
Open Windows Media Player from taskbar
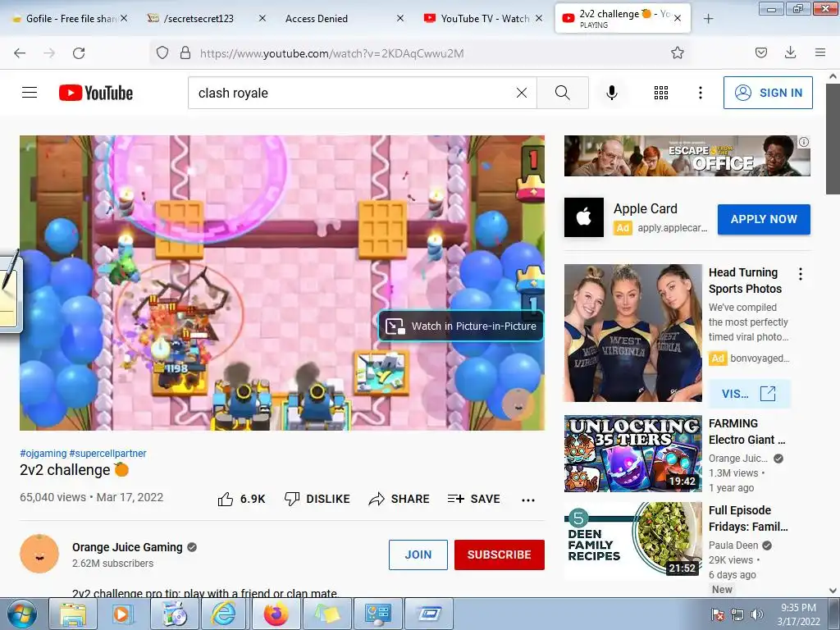click(x=123, y=614)
